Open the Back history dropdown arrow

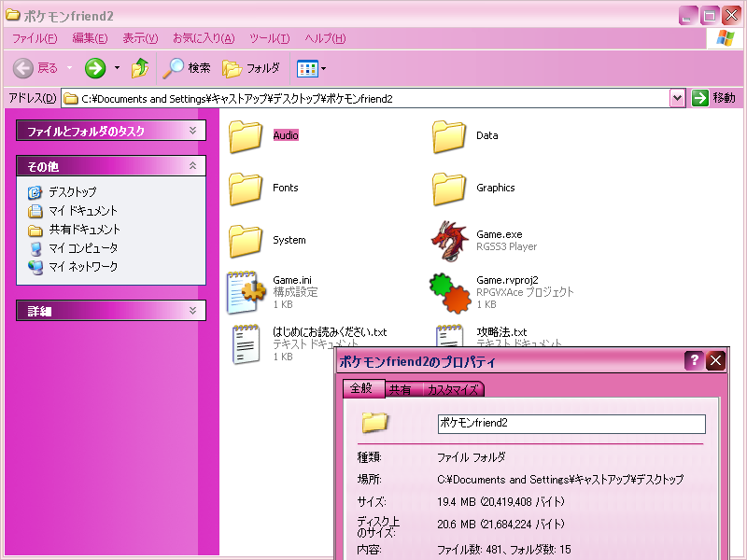click(x=69, y=68)
